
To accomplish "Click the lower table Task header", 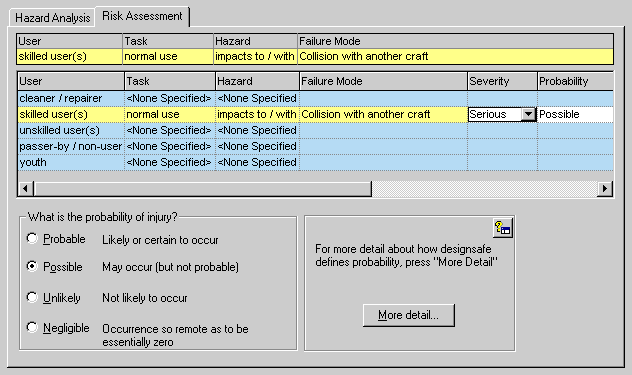I will point(170,81).
